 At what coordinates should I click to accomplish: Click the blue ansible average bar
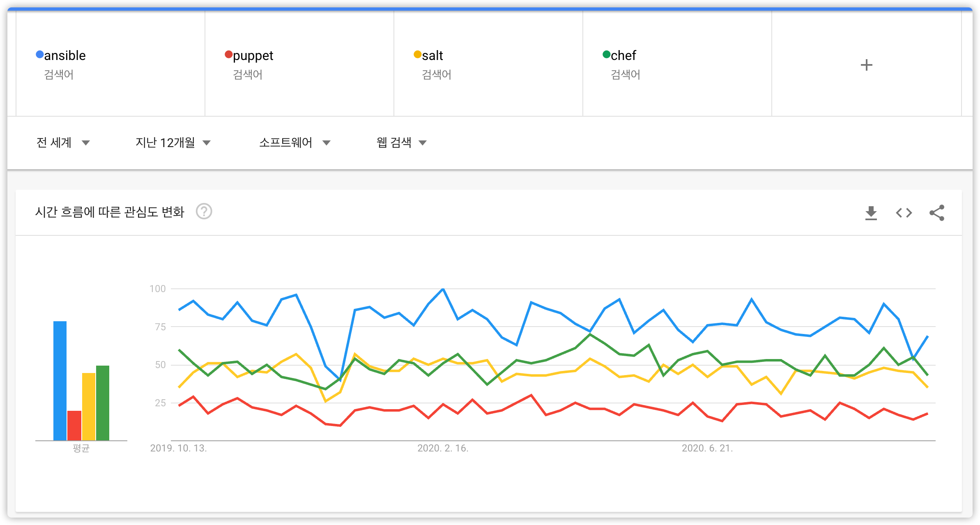(60, 381)
